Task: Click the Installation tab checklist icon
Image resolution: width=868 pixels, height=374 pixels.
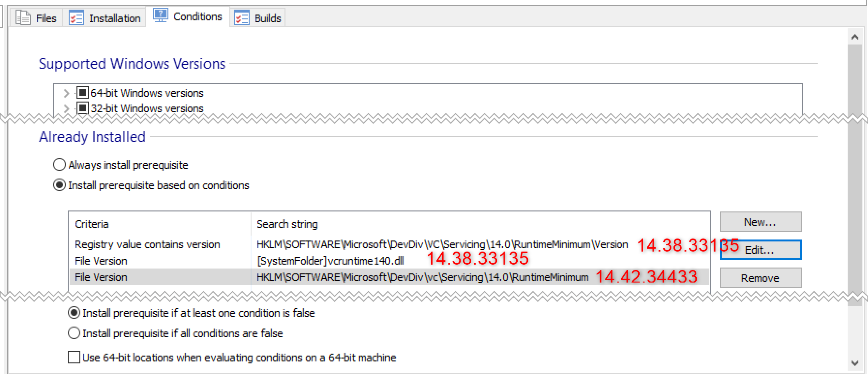Action: (76, 18)
